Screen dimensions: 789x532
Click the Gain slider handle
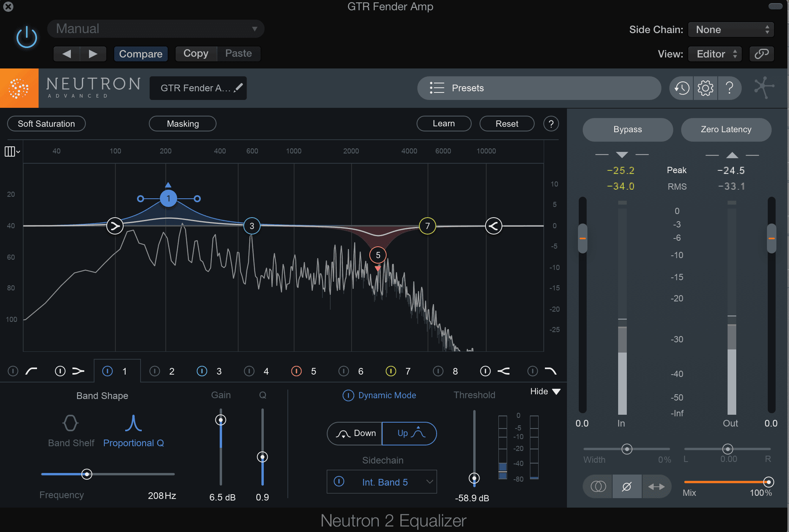pos(221,420)
